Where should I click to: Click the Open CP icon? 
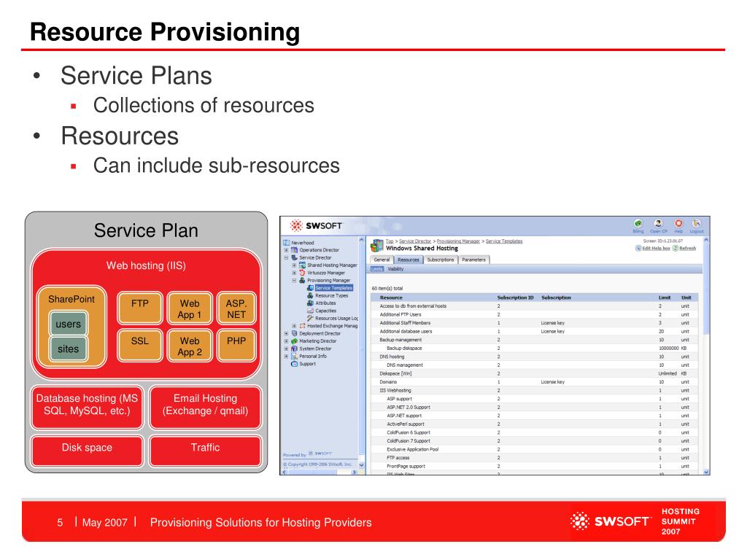pos(659,223)
